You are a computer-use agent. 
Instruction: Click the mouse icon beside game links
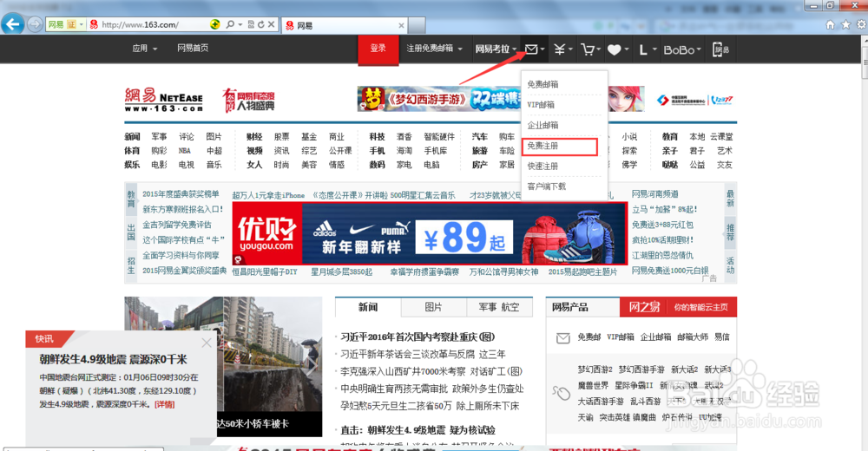[561, 393]
